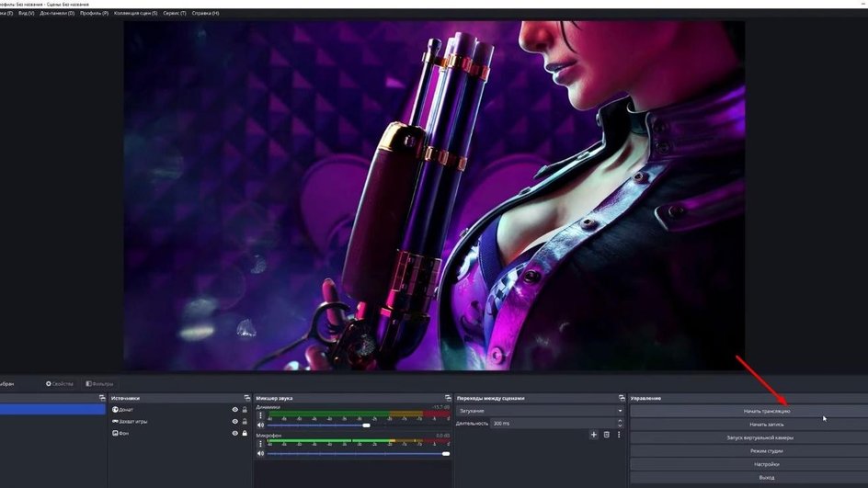
Task: Unlock the Фон source
Action: point(245,433)
